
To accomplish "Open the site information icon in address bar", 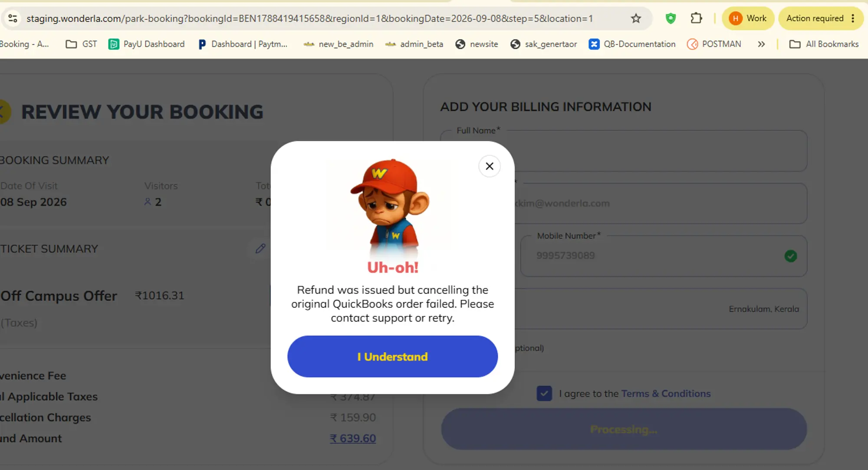I will (x=13, y=18).
